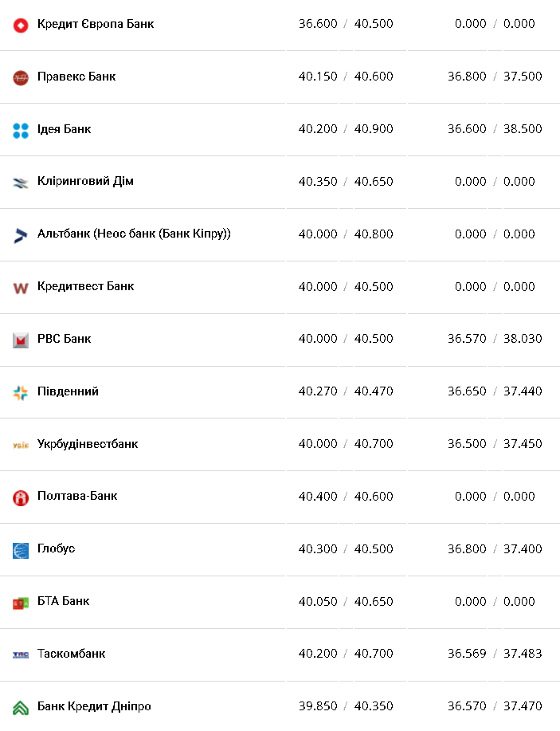560x731 pixels.
Task: Select the Таскомбанк bank name
Action: click(71, 654)
